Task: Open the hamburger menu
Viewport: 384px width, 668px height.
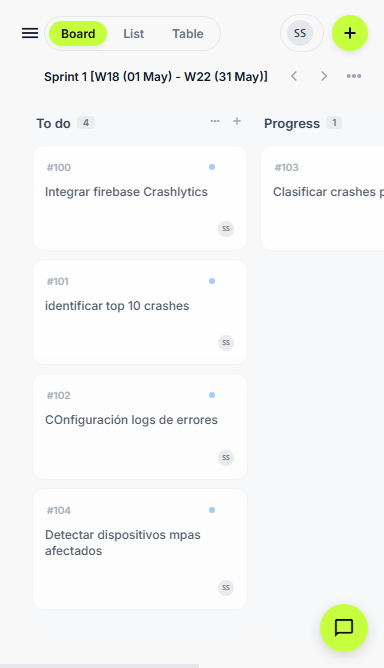Action: click(30, 33)
